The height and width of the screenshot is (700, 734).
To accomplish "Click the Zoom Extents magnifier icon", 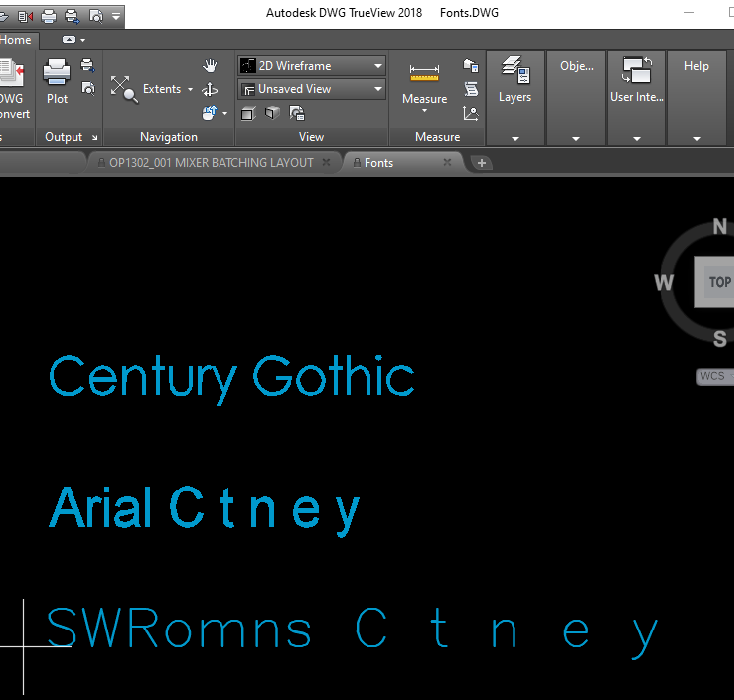I will [x=124, y=89].
